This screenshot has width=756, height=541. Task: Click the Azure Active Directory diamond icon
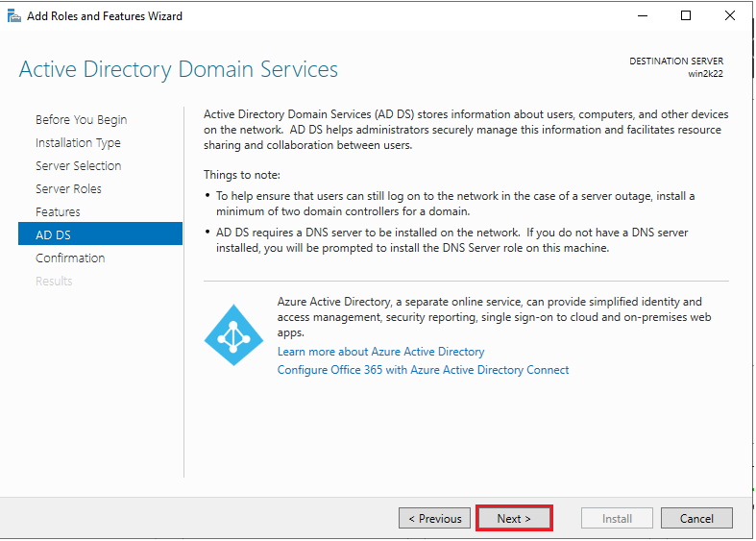click(x=233, y=335)
